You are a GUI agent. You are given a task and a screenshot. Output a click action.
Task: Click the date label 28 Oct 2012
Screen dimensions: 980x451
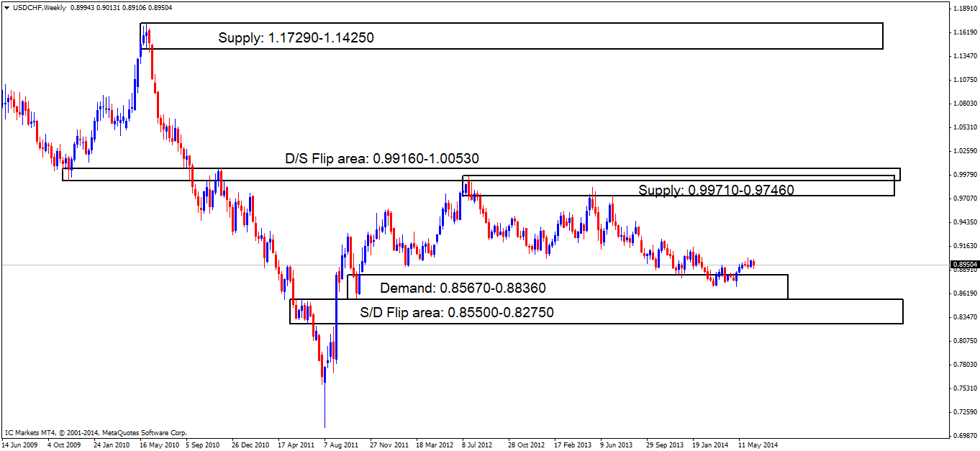(x=527, y=445)
